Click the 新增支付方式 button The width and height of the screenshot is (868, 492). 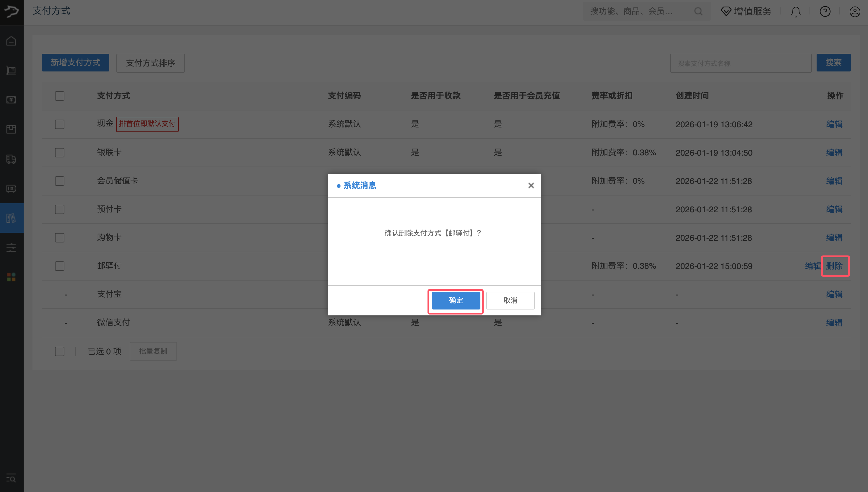pyautogui.click(x=75, y=63)
